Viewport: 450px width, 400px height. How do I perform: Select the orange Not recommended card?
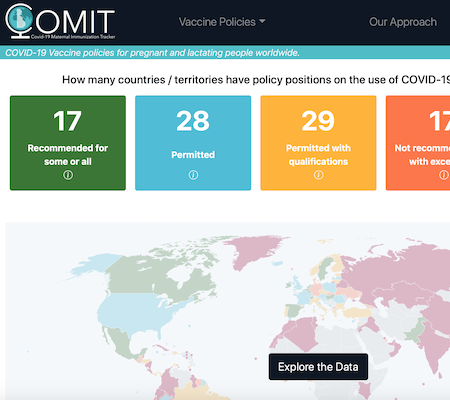pos(418,143)
